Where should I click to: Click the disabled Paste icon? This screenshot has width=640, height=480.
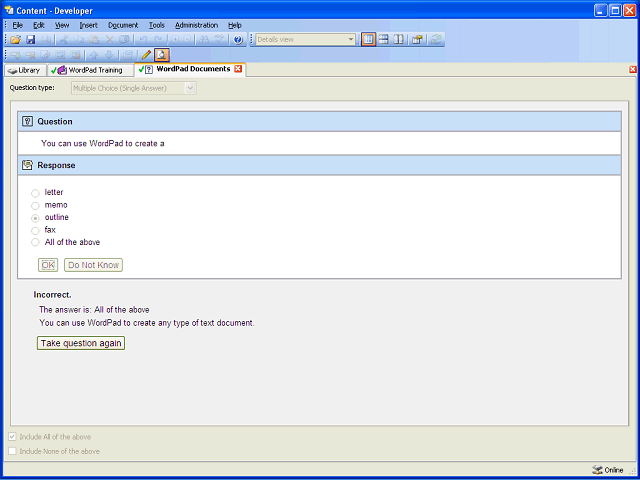click(x=94, y=40)
